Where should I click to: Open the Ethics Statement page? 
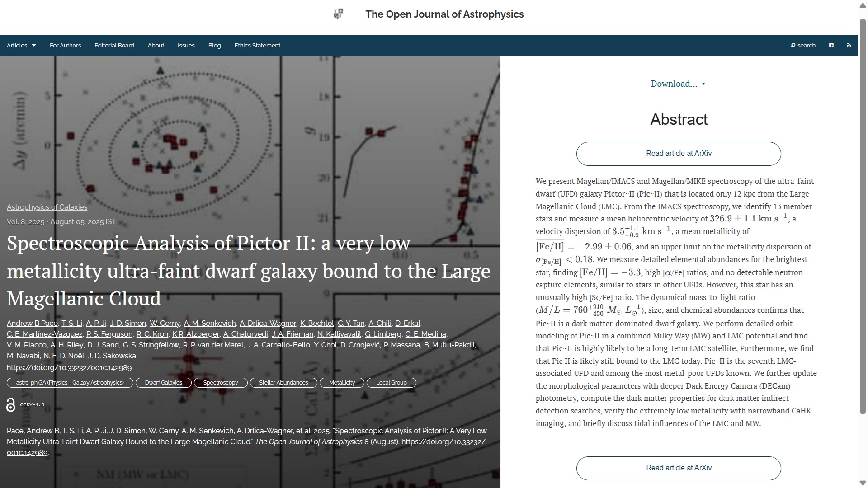tap(257, 46)
